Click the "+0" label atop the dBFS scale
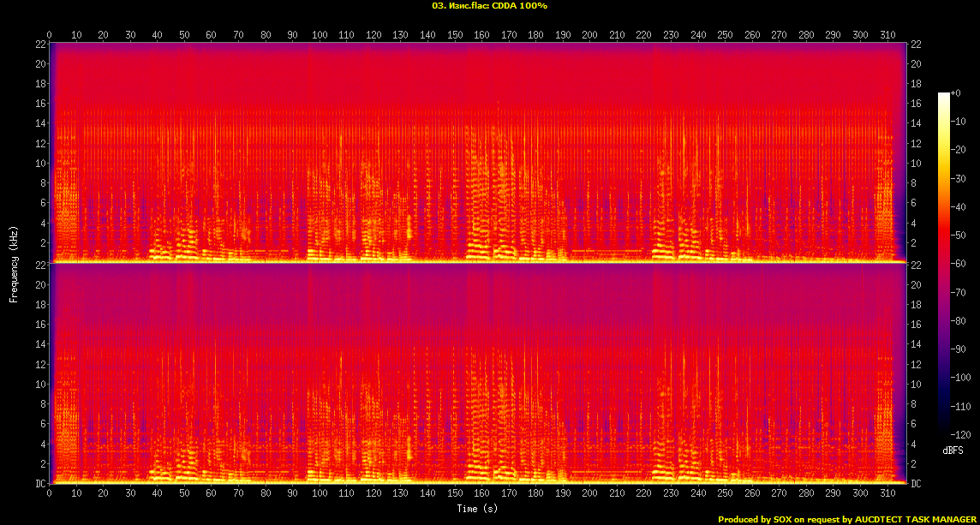Viewport: 980px width, 525px height. [x=958, y=92]
